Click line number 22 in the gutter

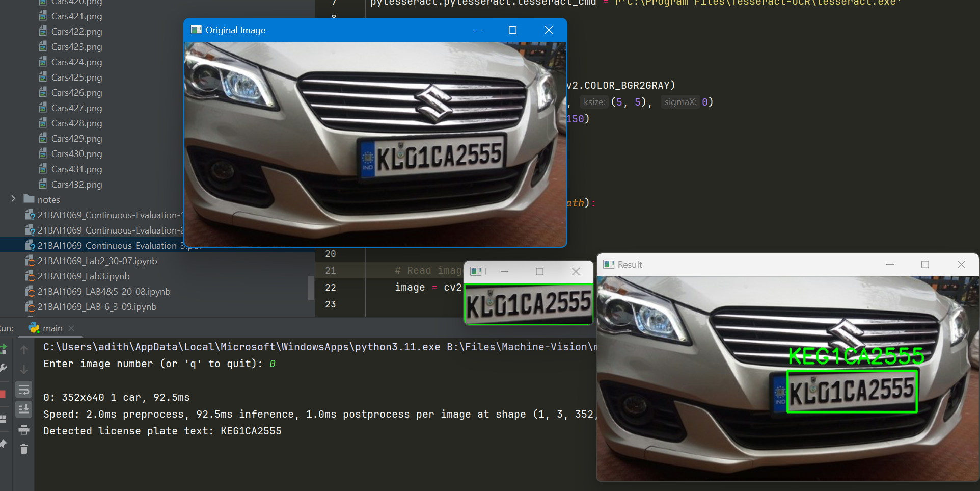[x=331, y=288]
